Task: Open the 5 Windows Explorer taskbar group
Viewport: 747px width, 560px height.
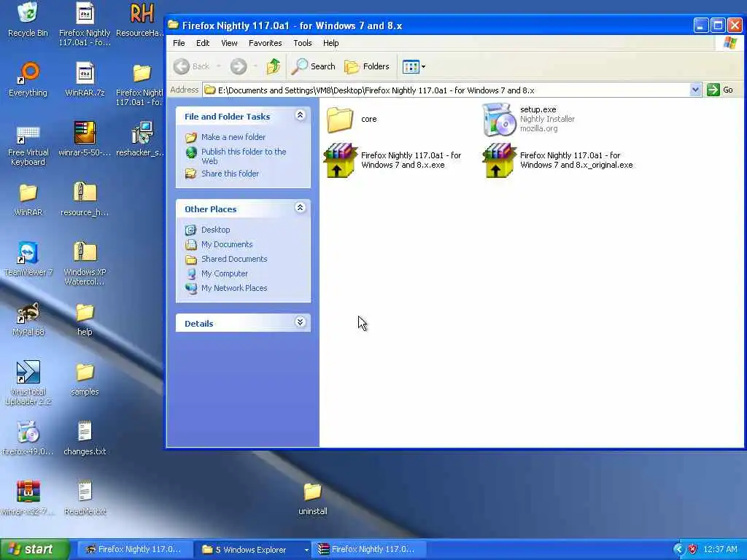Action: point(253,550)
